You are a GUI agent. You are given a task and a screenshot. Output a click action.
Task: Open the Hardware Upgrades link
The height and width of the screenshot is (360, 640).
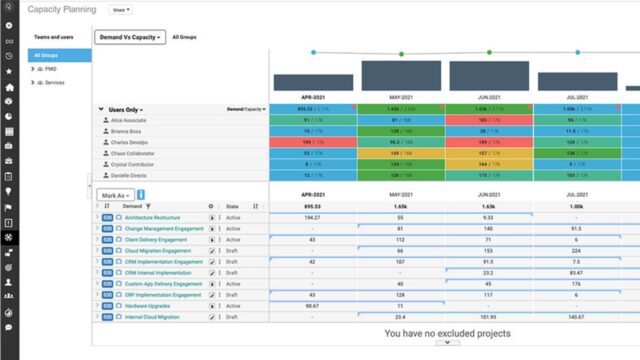point(147,306)
